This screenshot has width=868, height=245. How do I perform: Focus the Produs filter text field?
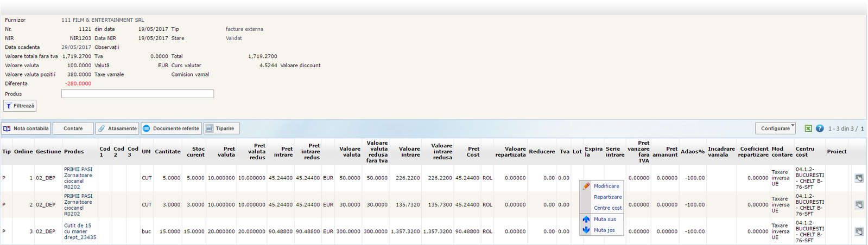pos(137,94)
